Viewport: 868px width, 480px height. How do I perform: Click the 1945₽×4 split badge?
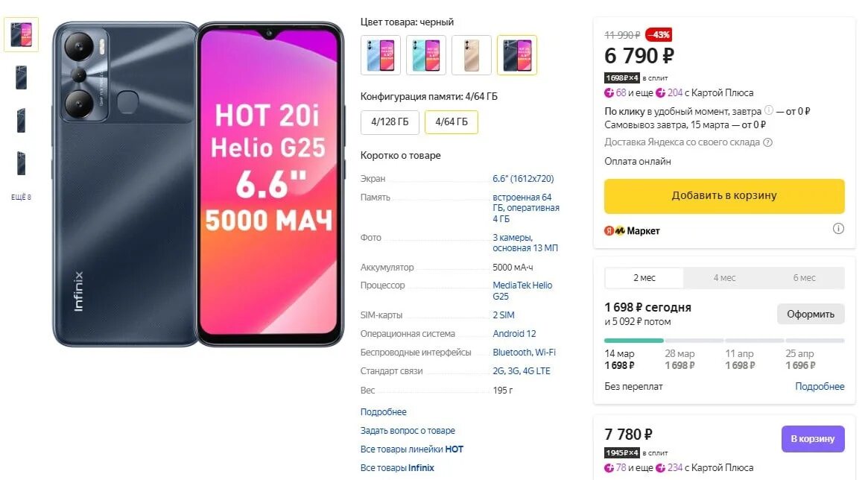pos(621,453)
